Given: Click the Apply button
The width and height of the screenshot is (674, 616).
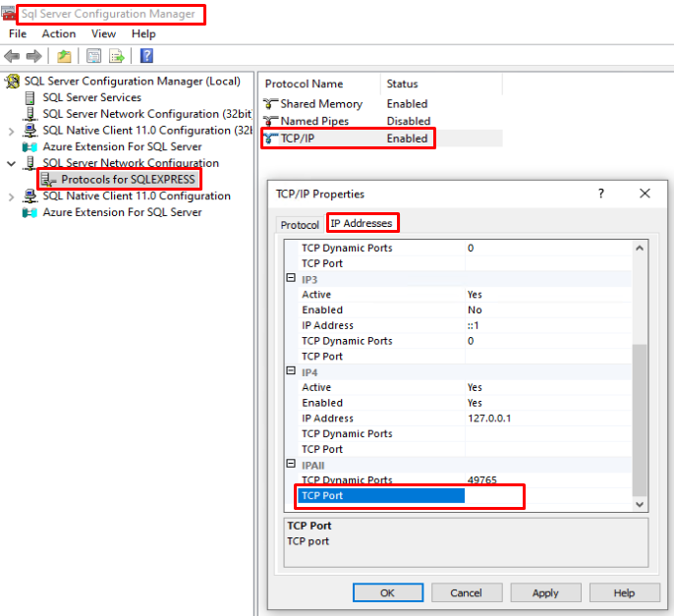Looking at the screenshot, I should click(545, 592).
